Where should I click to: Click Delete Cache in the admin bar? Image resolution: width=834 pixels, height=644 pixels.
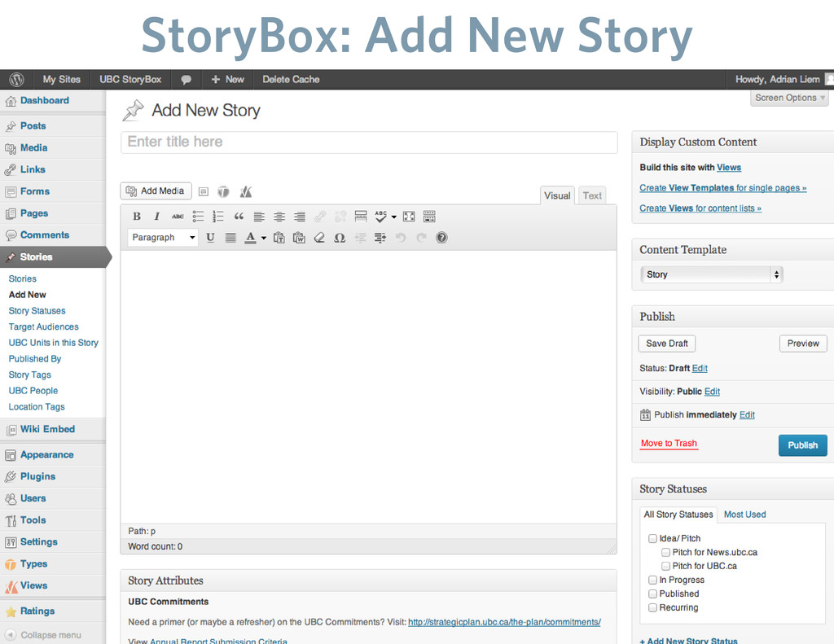(291, 79)
